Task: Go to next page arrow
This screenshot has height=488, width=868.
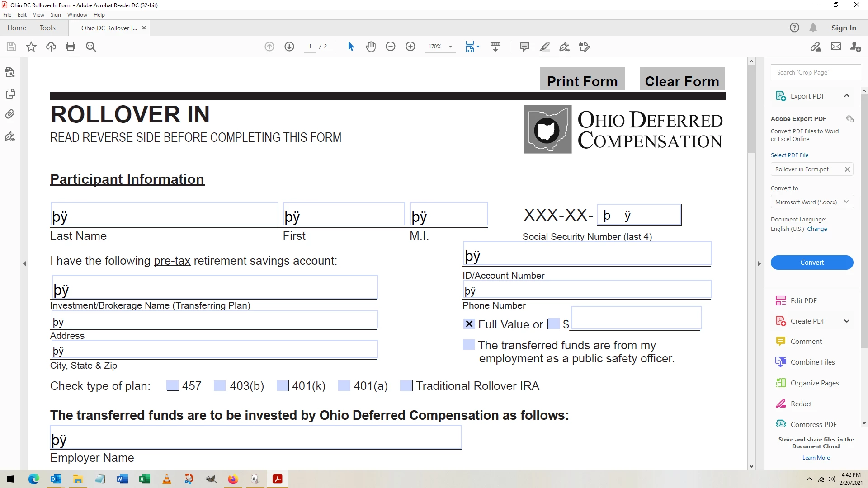Action: [x=289, y=47]
